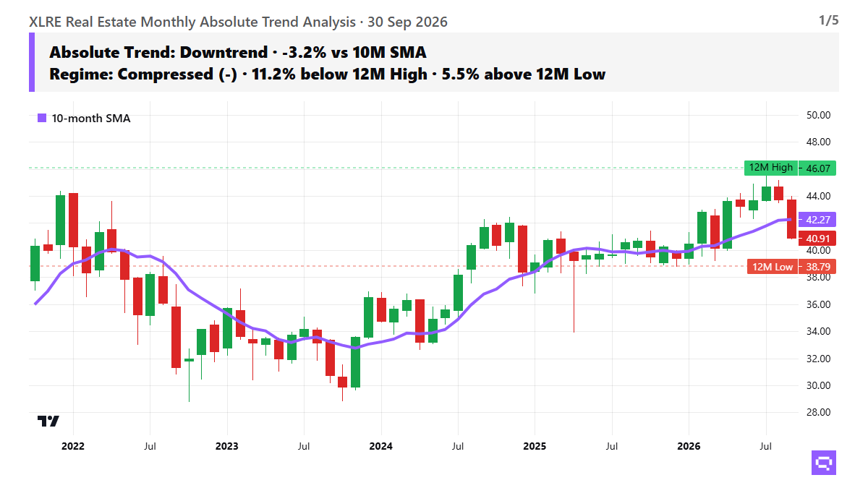Screen dimensions: 868x488
Task: Click the 48.00 price axis label
Action: tap(818, 142)
